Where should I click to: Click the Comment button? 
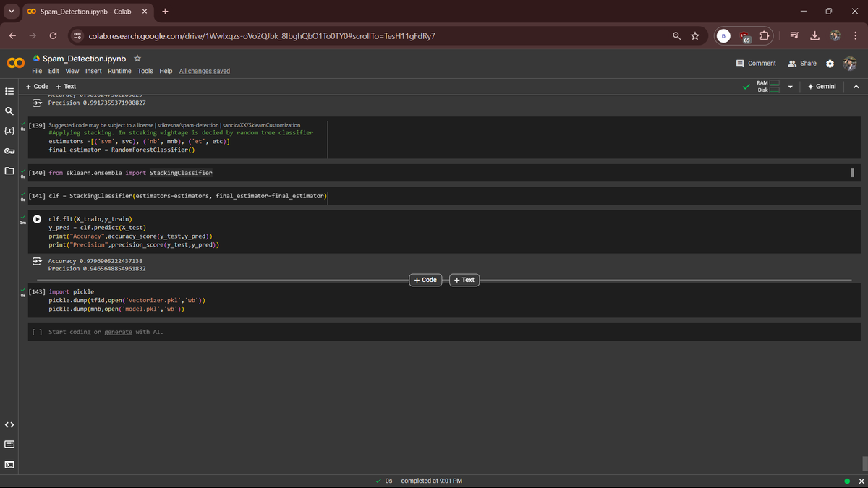(x=756, y=64)
